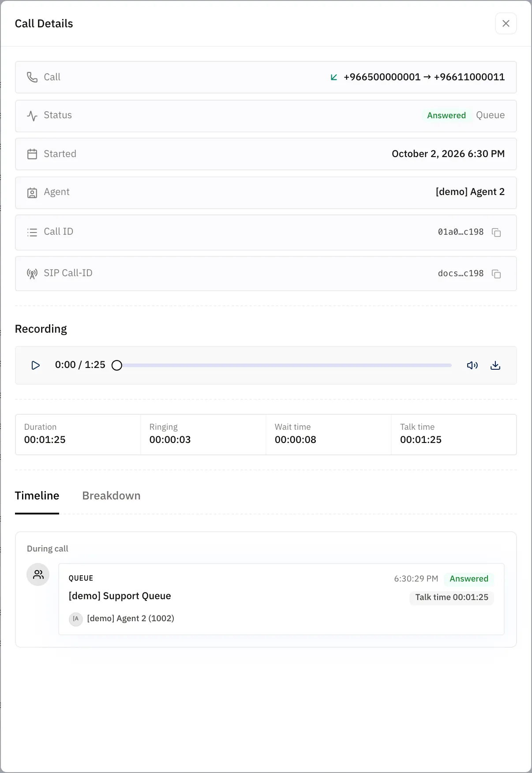532x773 pixels.
Task: Close the Call Details dialog
Action: coord(506,23)
